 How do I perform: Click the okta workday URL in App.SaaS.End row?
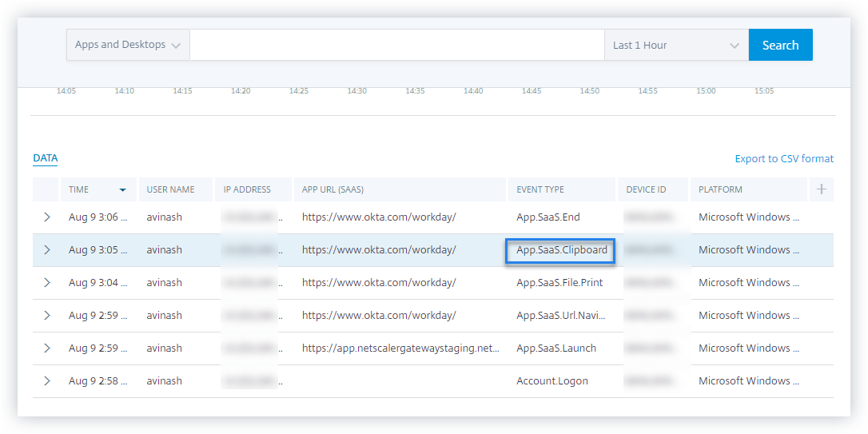379,217
